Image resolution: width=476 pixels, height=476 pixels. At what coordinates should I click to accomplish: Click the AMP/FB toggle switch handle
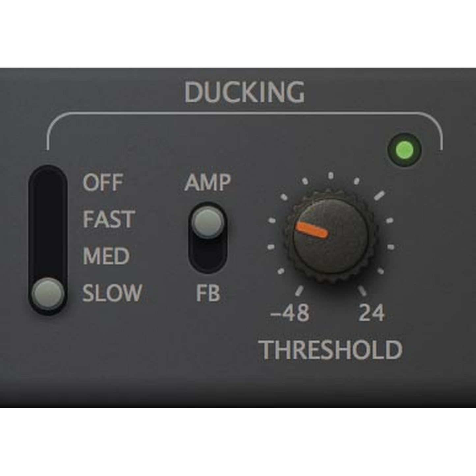[208, 222]
